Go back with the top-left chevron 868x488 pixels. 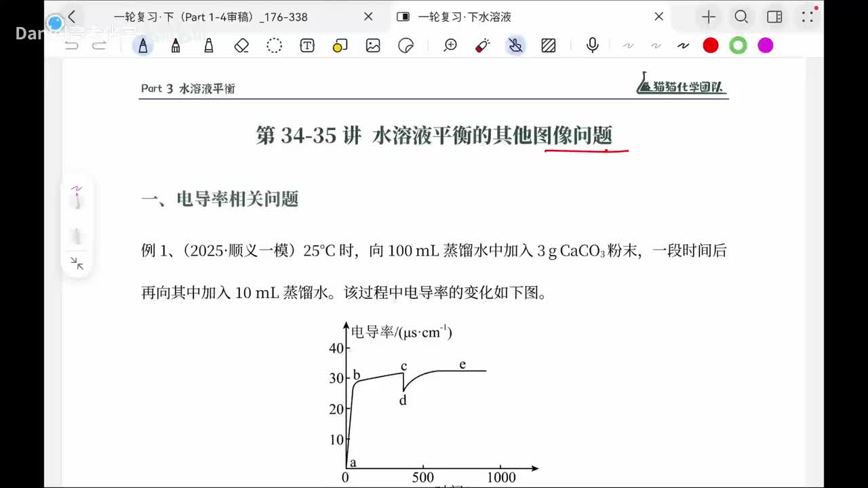click(x=72, y=17)
